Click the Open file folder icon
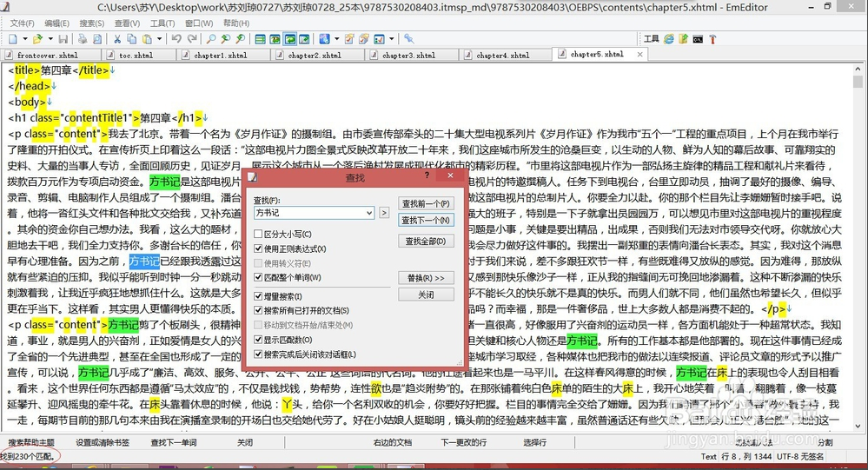868x470 pixels. click(37, 39)
